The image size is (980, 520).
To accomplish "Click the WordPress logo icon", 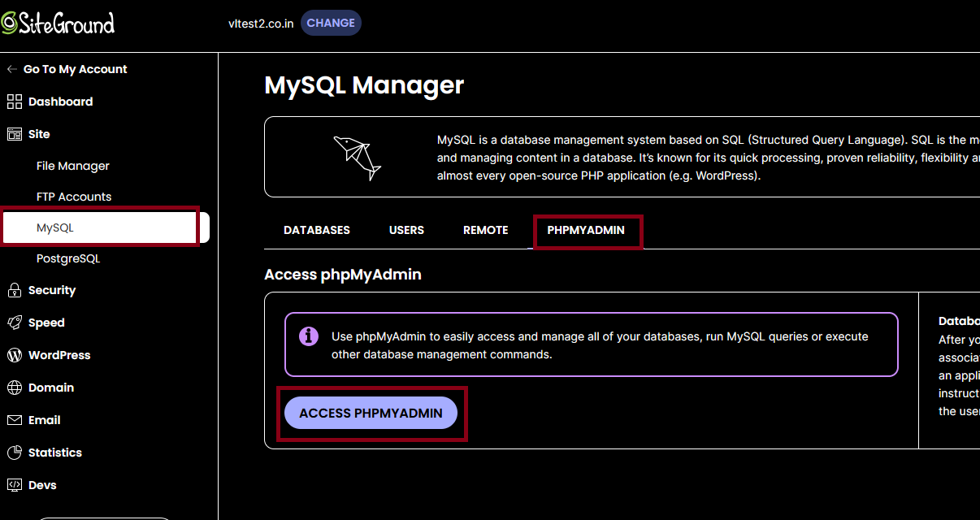I will (x=15, y=355).
